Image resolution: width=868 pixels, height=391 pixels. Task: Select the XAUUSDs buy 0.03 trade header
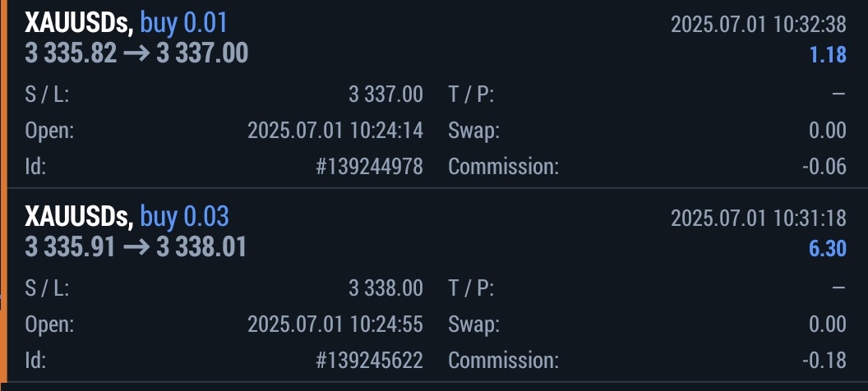pyautogui.click(x=127, y=216)
